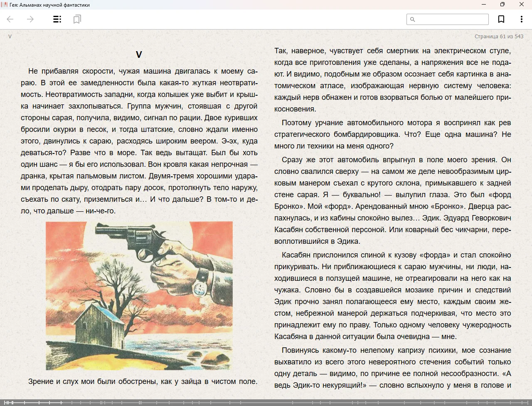The width and height of the screenshot is (532, 406).
Task: Open the table of contents list icon
Action: point(57,19)
